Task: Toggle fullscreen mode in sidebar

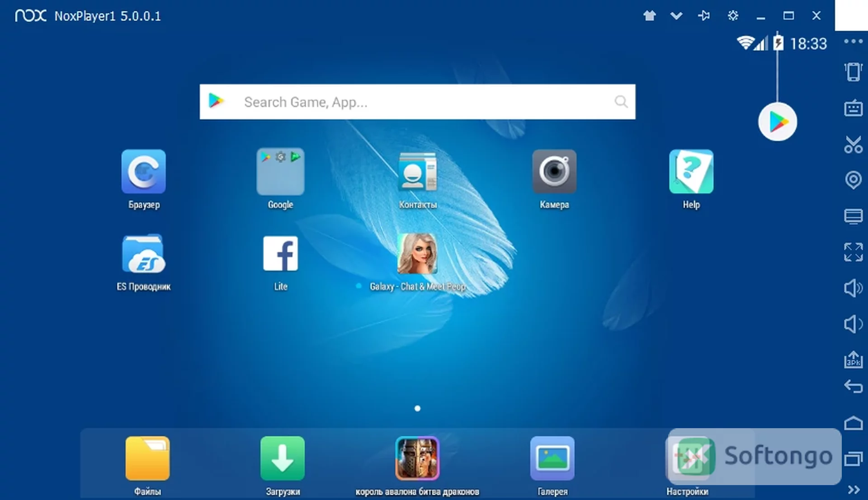Action: 853,252
